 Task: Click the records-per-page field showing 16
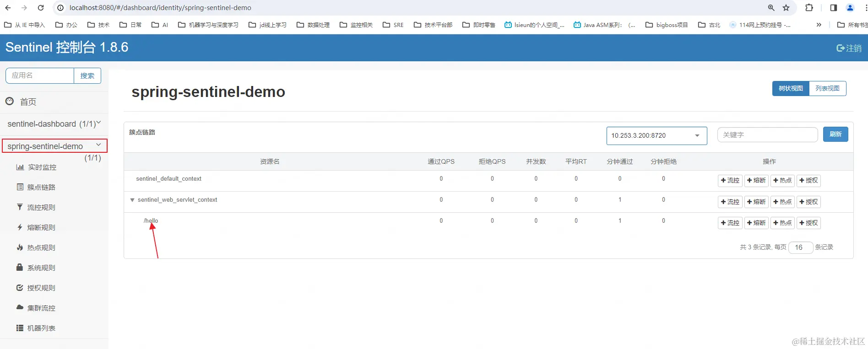pos(801,247)
